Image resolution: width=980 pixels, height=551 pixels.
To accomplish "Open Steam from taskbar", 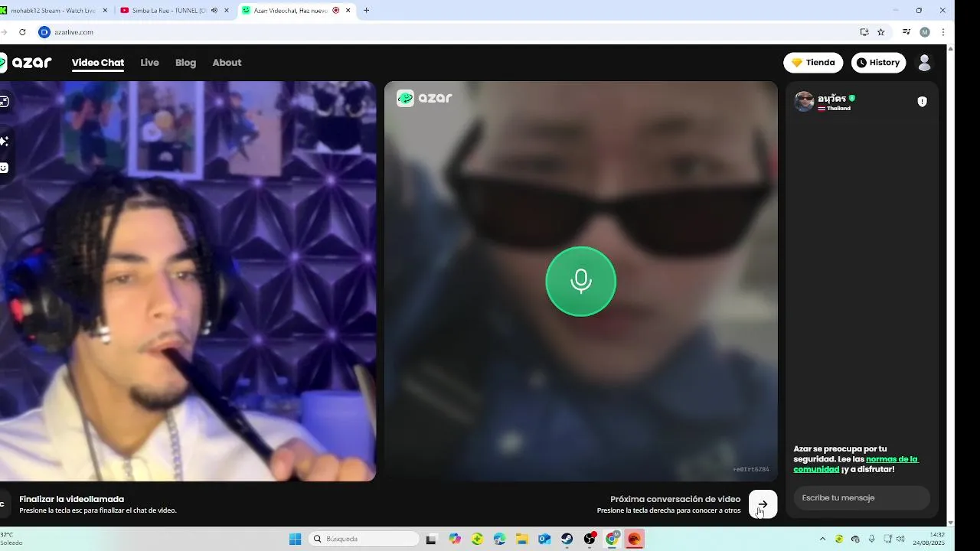I will (x=567, y=539).
